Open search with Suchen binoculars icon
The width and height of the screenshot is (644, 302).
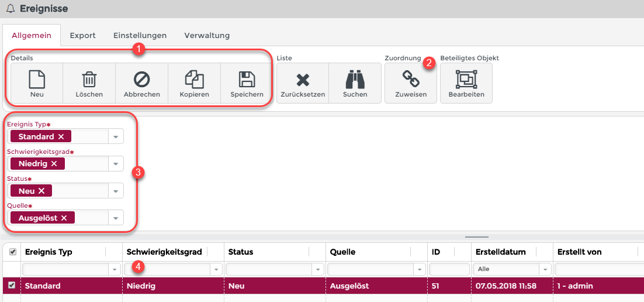pos(355,79)
